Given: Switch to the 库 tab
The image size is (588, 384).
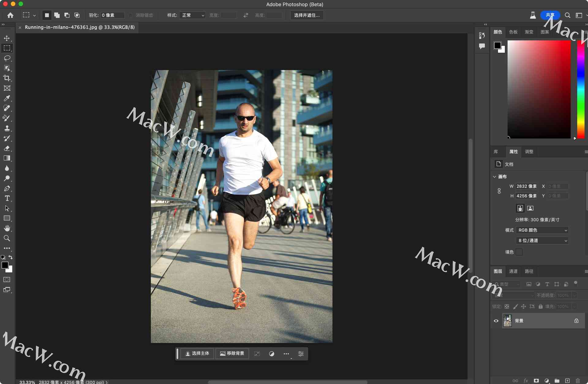Looking at the screenshot, I should tap(496, 152).
